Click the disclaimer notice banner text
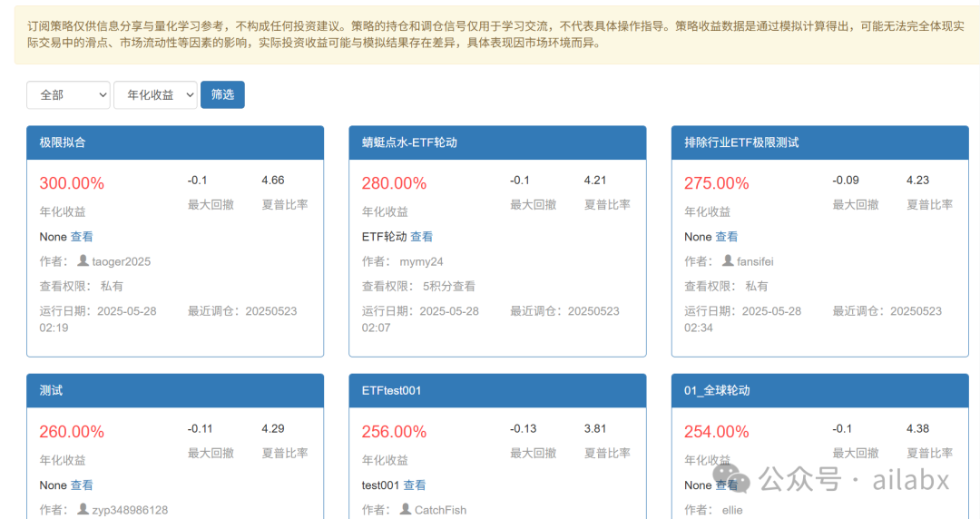This screenshot has height=519, width=980. click(x=495, y=34)
